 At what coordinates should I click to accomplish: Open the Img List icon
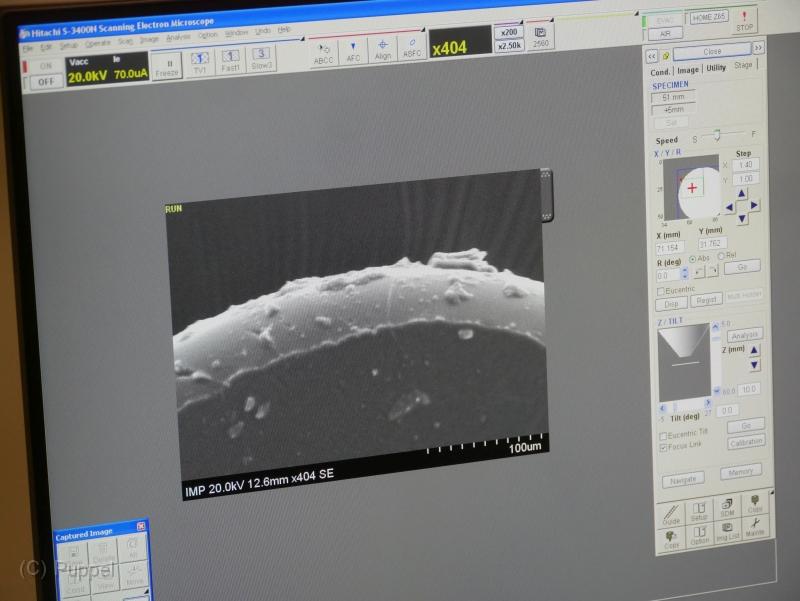point(728,531)
